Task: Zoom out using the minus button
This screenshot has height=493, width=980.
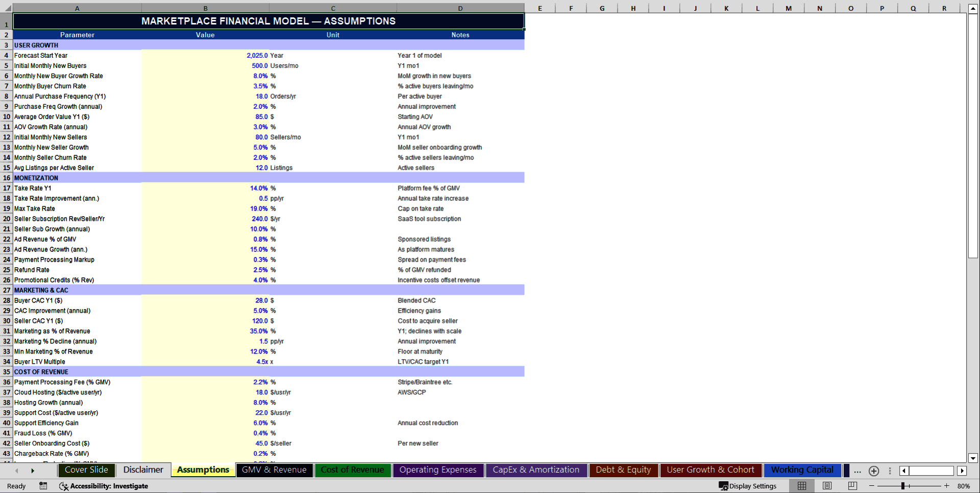Action: pos(871,486)
